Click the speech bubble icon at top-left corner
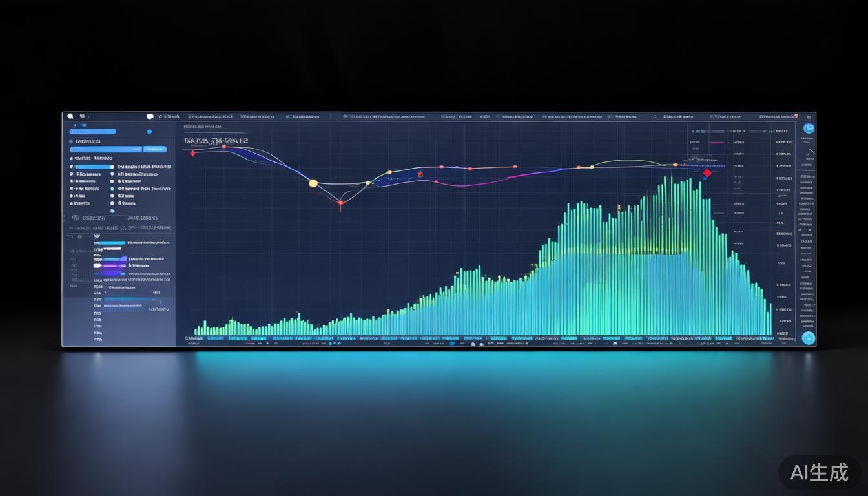 (70, 116)
